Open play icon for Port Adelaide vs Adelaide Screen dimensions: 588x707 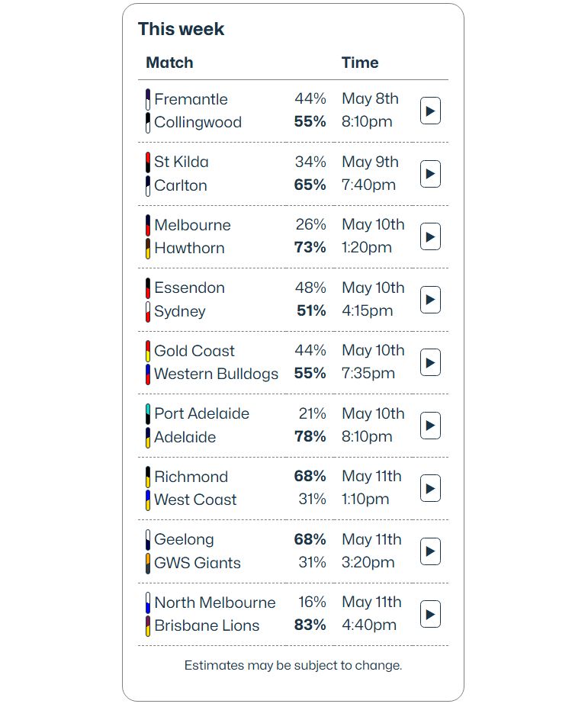click(430, 426)
